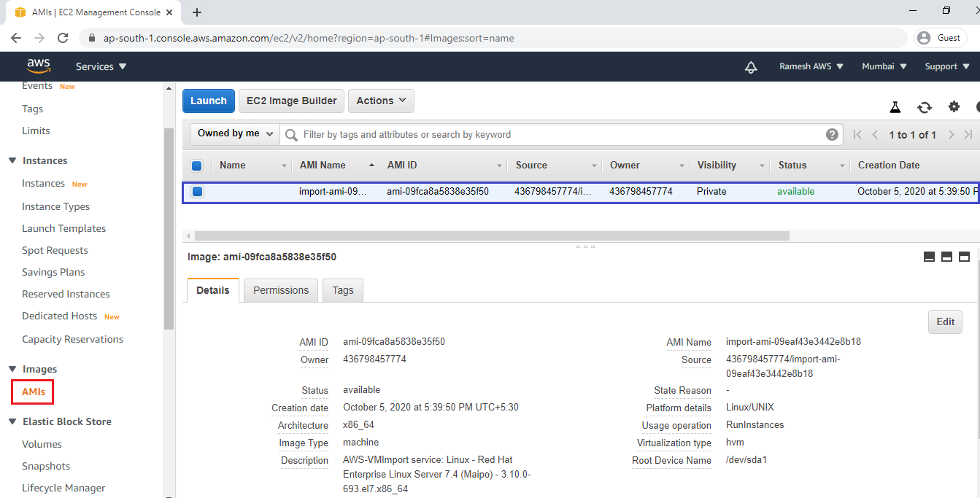Viewport: 980px width, 498px height.
Task: Toggle the select-all AMIs checkbox
Action: tap(196, 166)
